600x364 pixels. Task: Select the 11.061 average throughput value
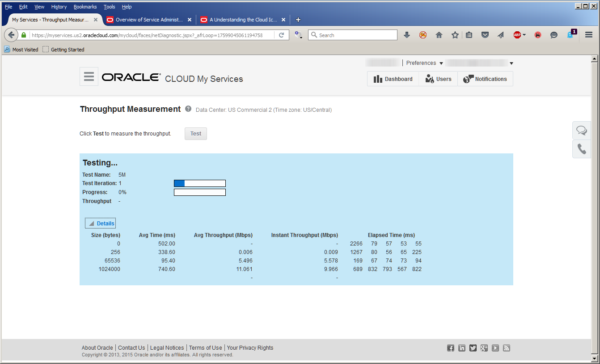(x=245, y=269)
